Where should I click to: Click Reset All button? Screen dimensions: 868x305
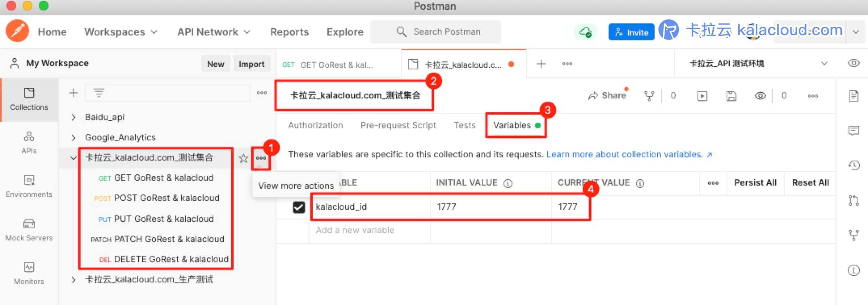(810, 183)
